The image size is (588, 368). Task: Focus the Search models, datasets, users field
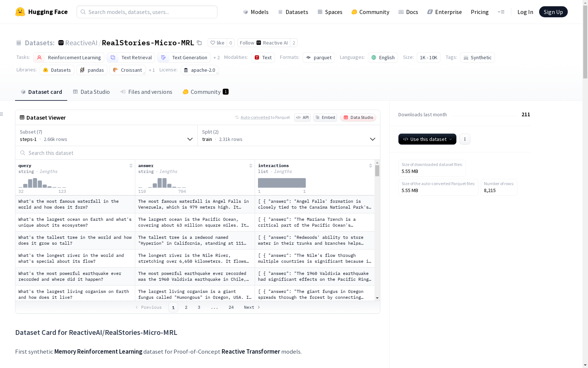[x=147, y=12]
